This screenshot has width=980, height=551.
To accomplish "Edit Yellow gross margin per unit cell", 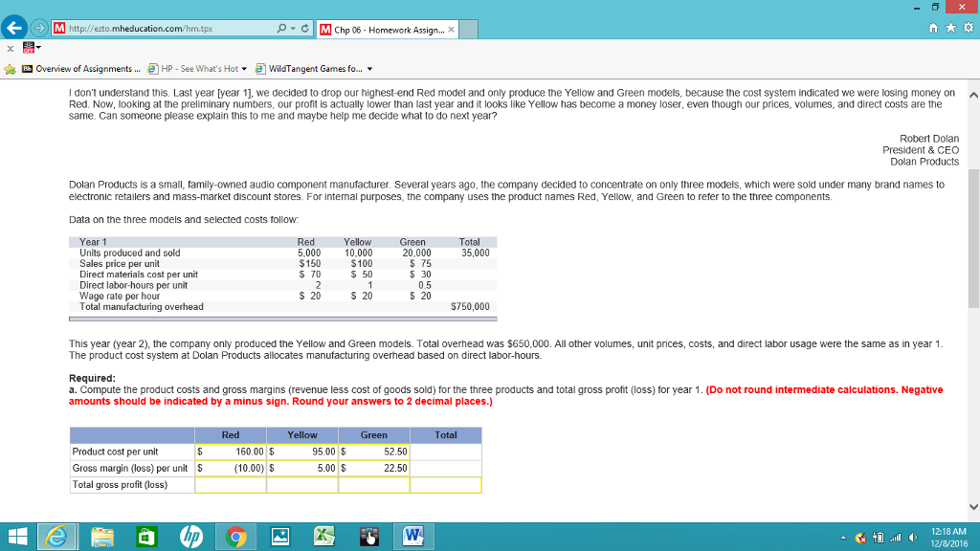I will (x=302, y=468).
